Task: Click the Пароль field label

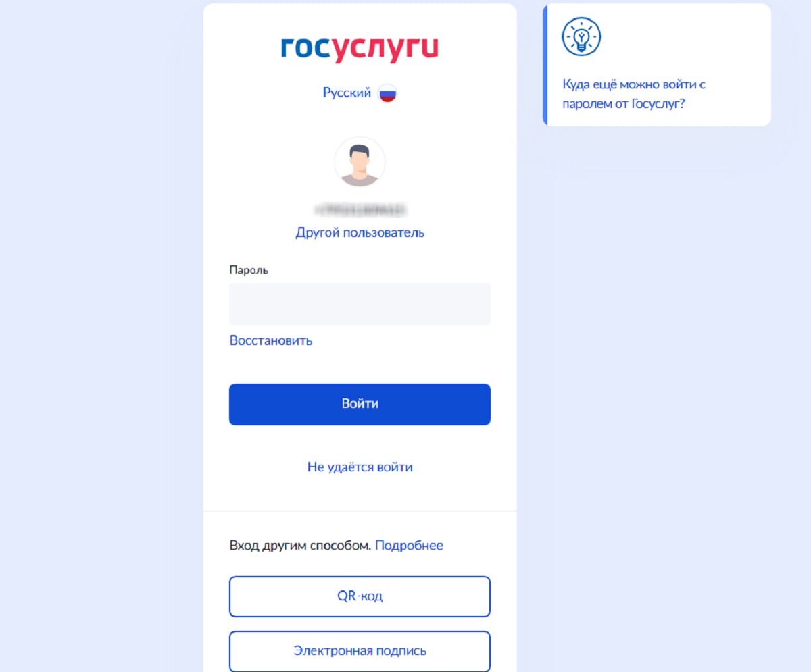Action: coord(249,270)
